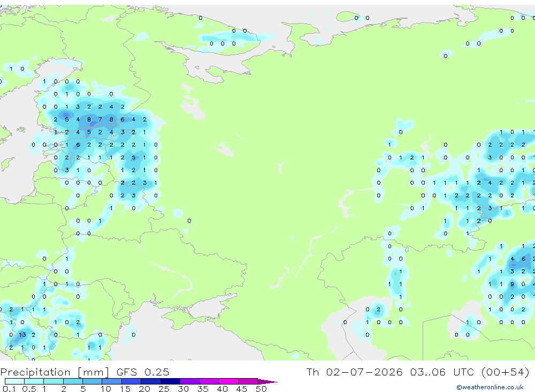
Task: Click the magenta swatch between 40 and 45
Action: pos(228,381)
